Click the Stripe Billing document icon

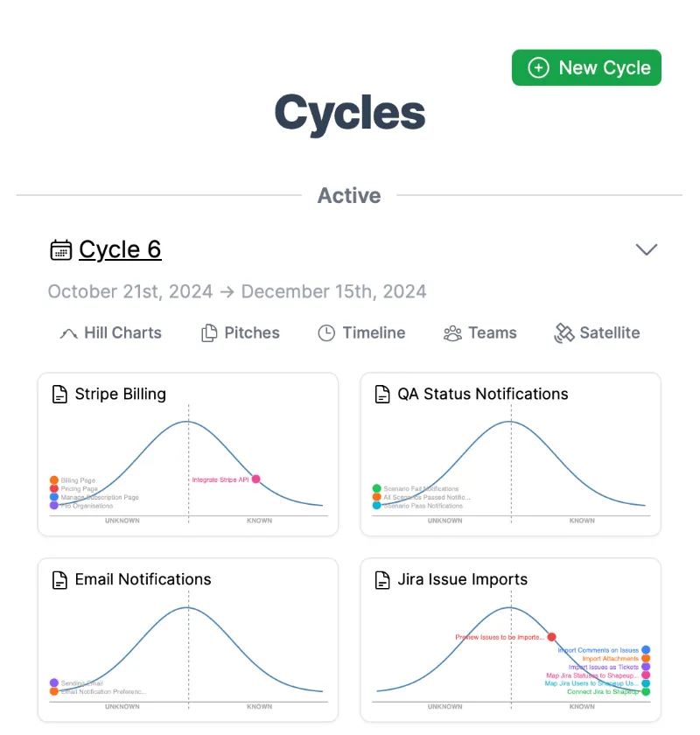59,395
